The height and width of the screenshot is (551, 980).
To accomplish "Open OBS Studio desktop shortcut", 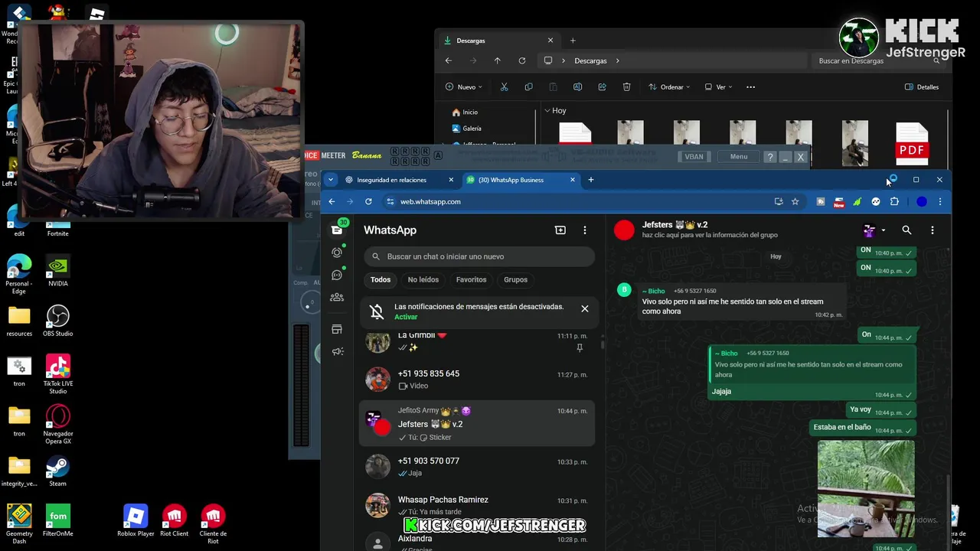I will (x=58, y=321).
